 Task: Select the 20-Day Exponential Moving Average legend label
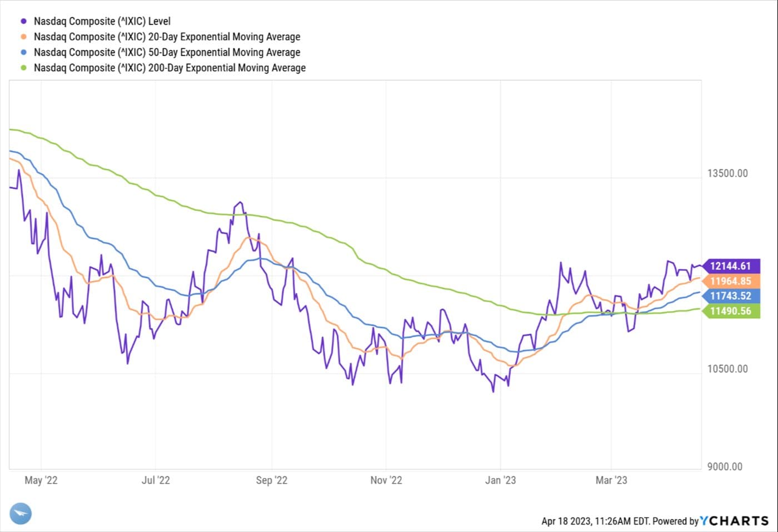167,37
